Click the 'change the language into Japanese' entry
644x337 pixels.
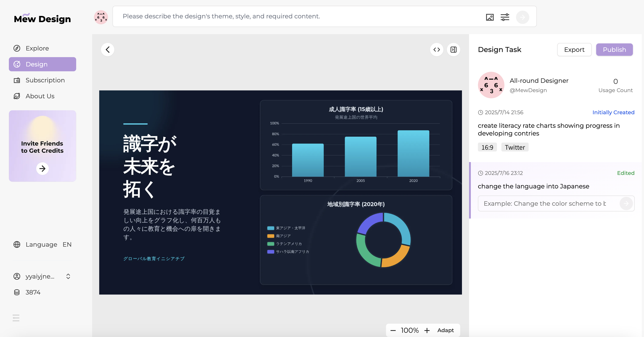533,186
